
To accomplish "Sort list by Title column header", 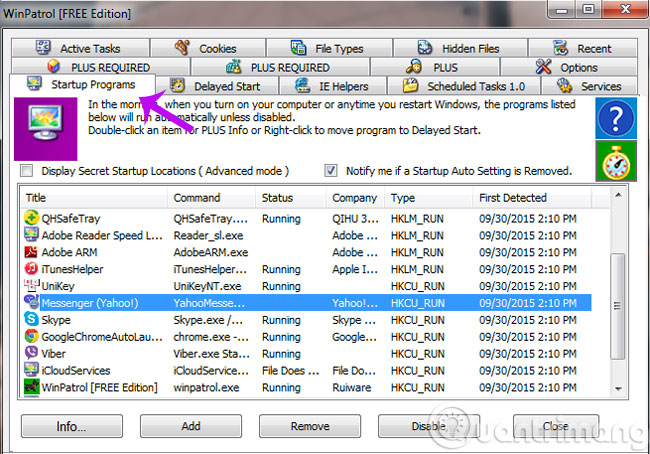I will 94,198.
